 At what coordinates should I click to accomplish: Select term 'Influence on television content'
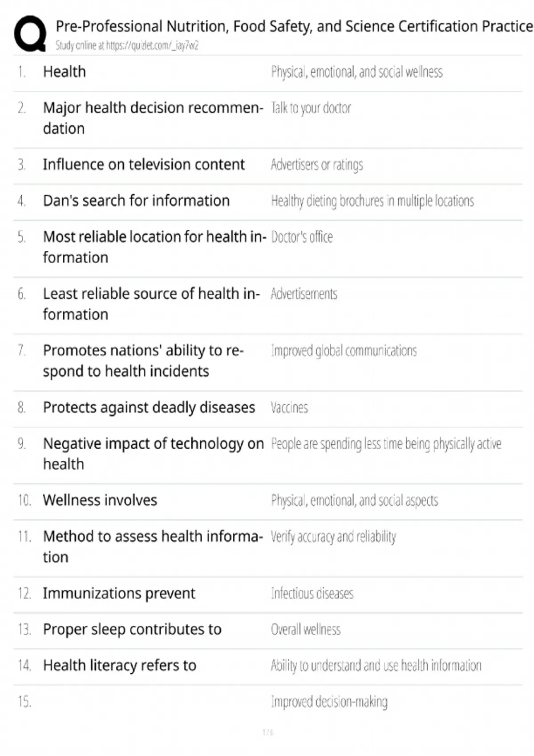(144, 165)
